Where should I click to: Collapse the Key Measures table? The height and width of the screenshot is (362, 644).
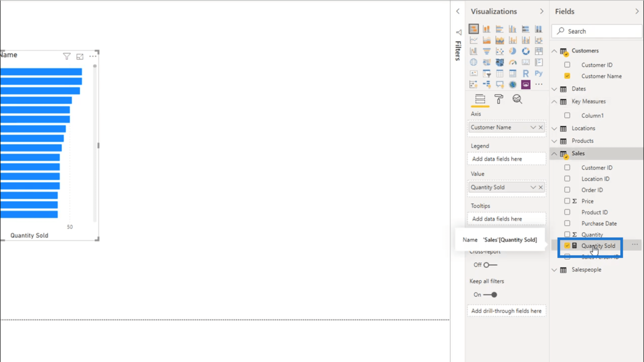554,102
